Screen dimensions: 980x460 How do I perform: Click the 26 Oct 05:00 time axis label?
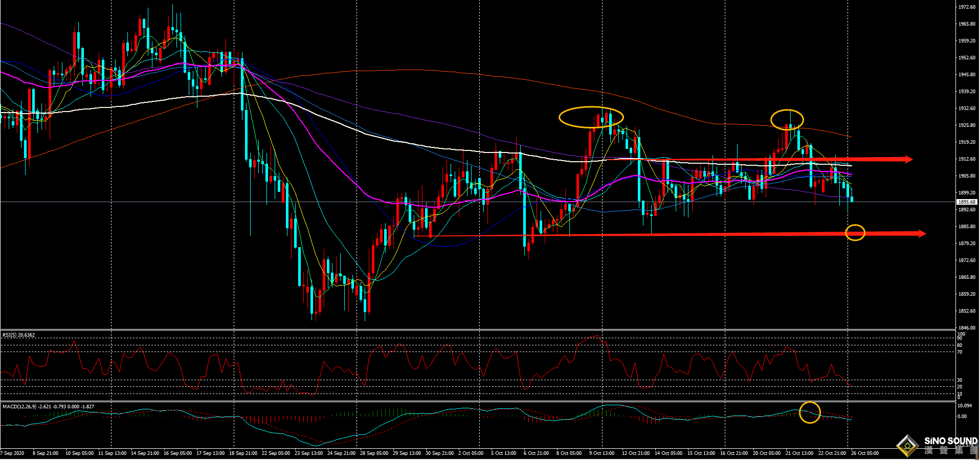pos(864,453)
